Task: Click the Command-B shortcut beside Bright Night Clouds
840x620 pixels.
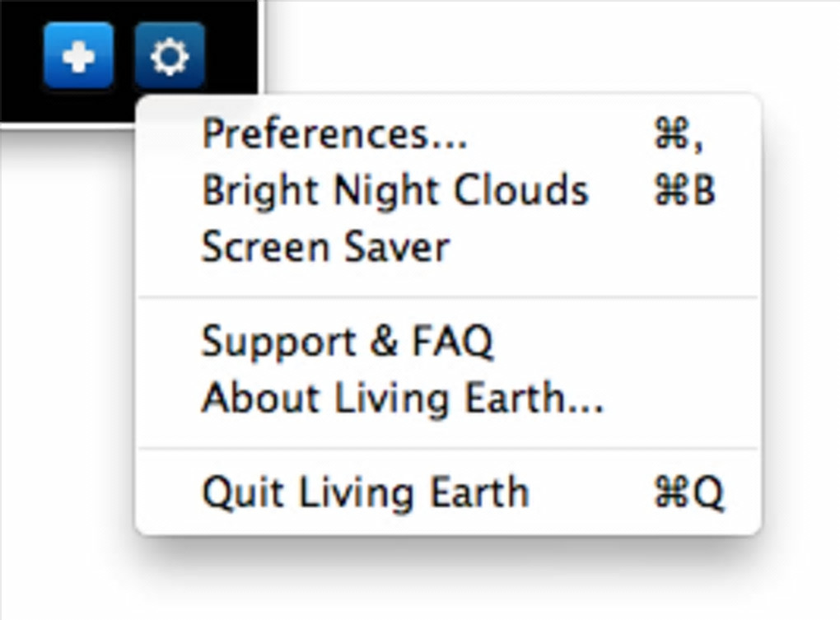Action: click(684, 191)
